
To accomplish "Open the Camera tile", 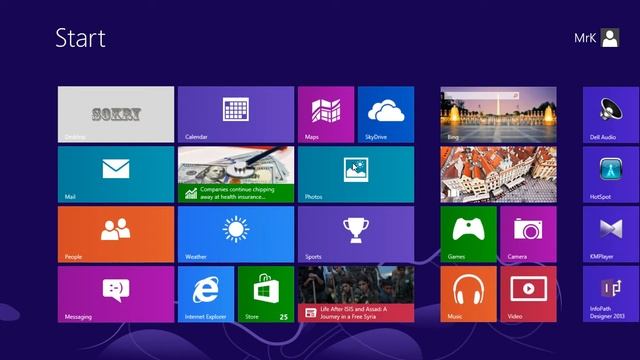I will 528,234.
